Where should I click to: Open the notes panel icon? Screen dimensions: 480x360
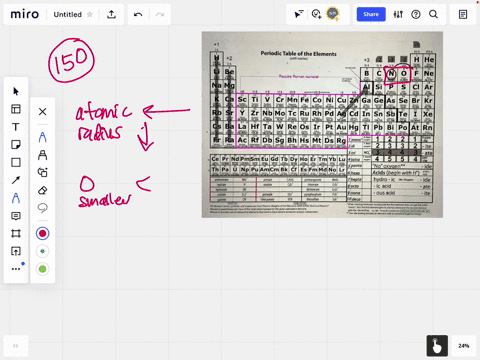(x=463, y=14)
